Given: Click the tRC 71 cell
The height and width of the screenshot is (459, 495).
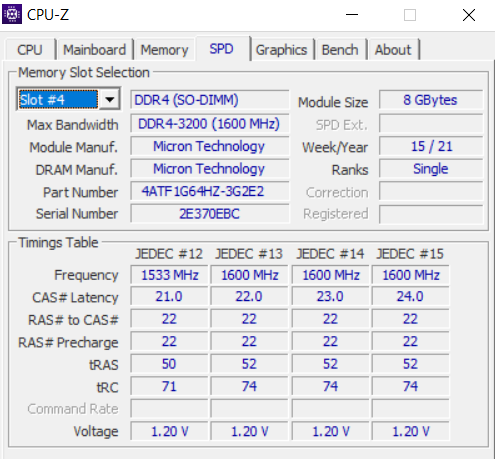Looking at the screenshot, I should click(169, 386).
